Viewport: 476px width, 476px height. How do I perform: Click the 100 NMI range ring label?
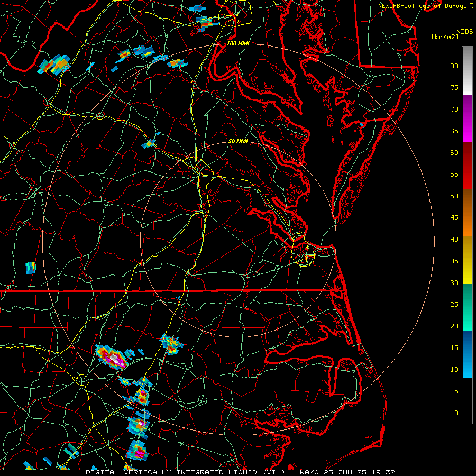click(238, 43)
